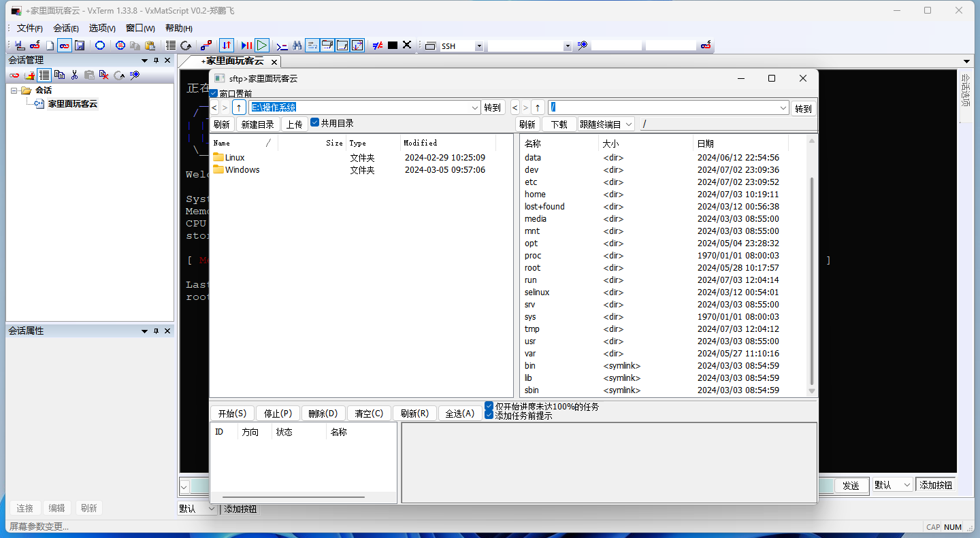Open the local path E:\操作系统 dropdown arrow
The width and height of the screenshot is (980, 538).
(x=475, y=107)
